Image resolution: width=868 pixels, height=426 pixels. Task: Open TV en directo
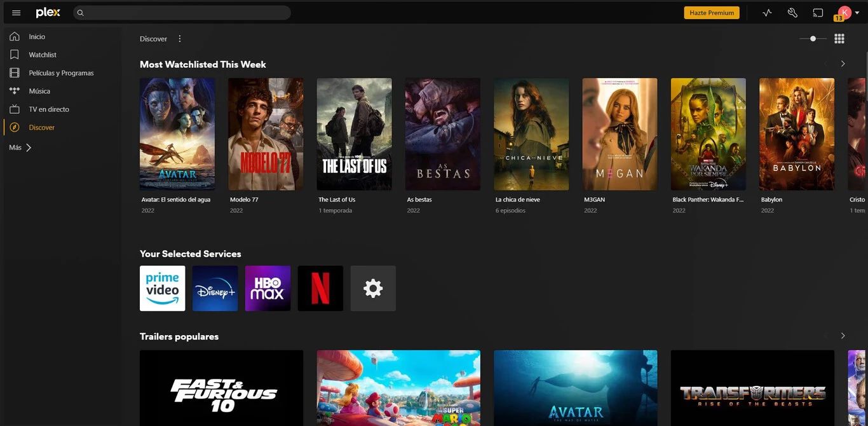tap(49, 109)
